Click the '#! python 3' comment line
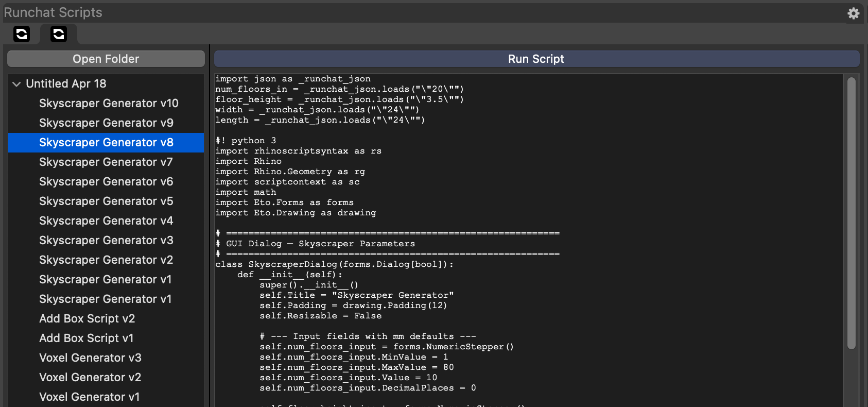This screenshot has width=868, height=407. (x=246, y=141)
